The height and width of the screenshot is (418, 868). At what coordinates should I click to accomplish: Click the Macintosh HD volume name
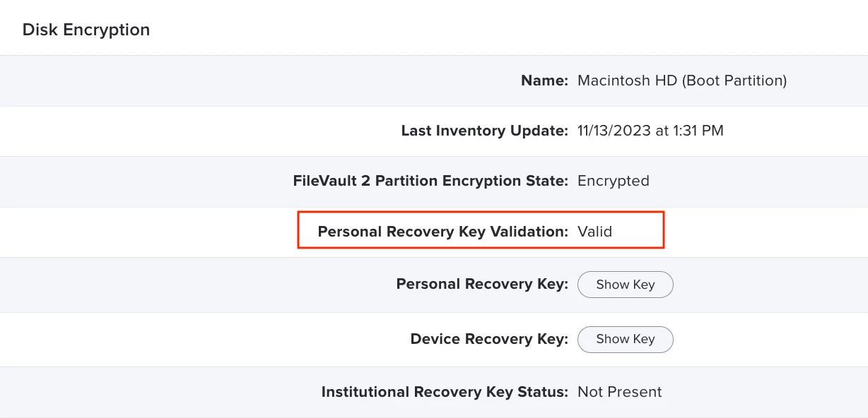point(628,80)
